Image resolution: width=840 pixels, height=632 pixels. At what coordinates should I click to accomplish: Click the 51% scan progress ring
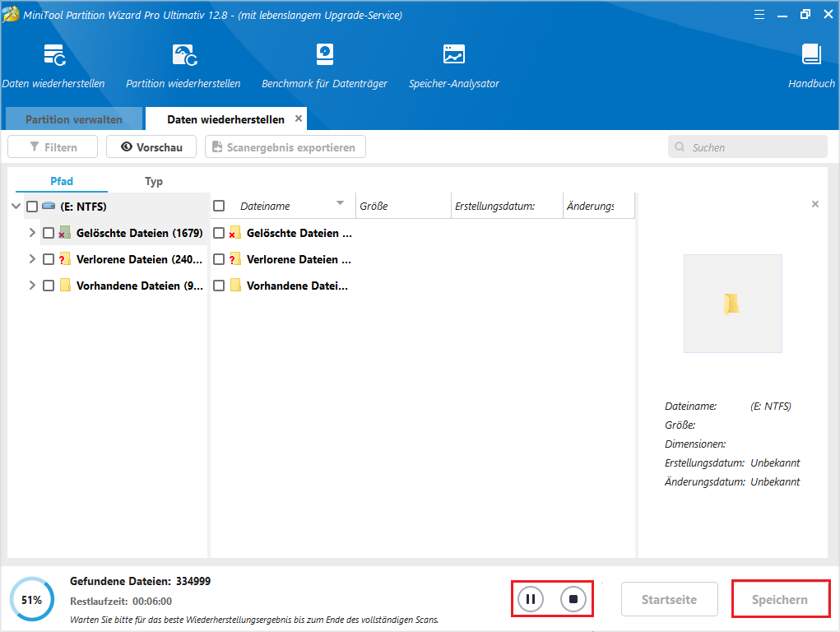click(31, 599)
